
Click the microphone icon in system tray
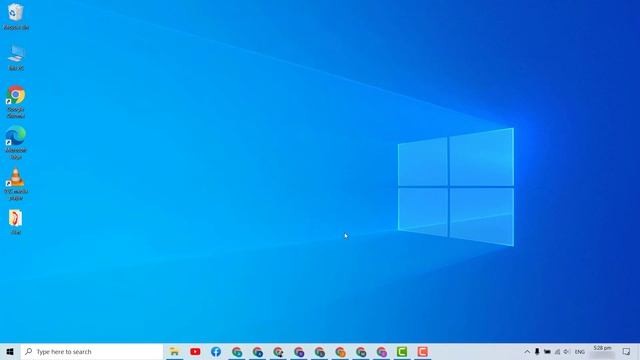coord(537,351)
